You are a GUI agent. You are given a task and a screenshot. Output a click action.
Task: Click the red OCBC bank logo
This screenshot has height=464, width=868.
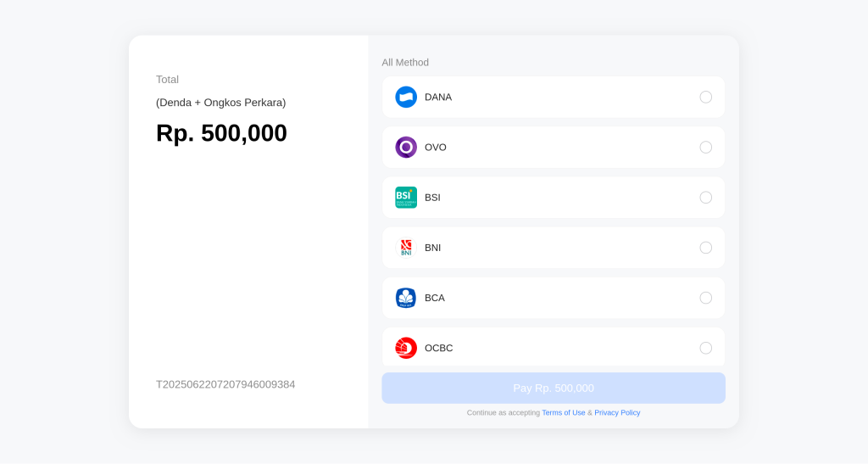click(x=406, y=348)
